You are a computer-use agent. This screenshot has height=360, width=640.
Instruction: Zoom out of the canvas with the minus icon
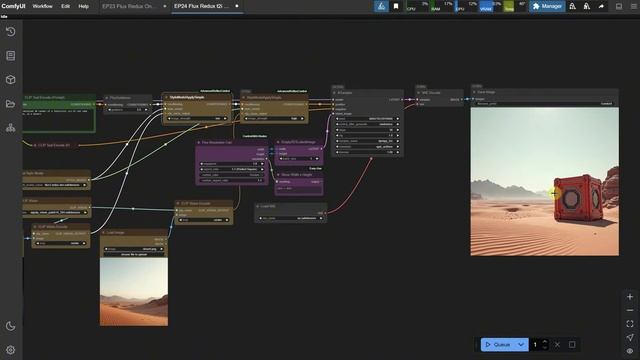tap(630, 310)
